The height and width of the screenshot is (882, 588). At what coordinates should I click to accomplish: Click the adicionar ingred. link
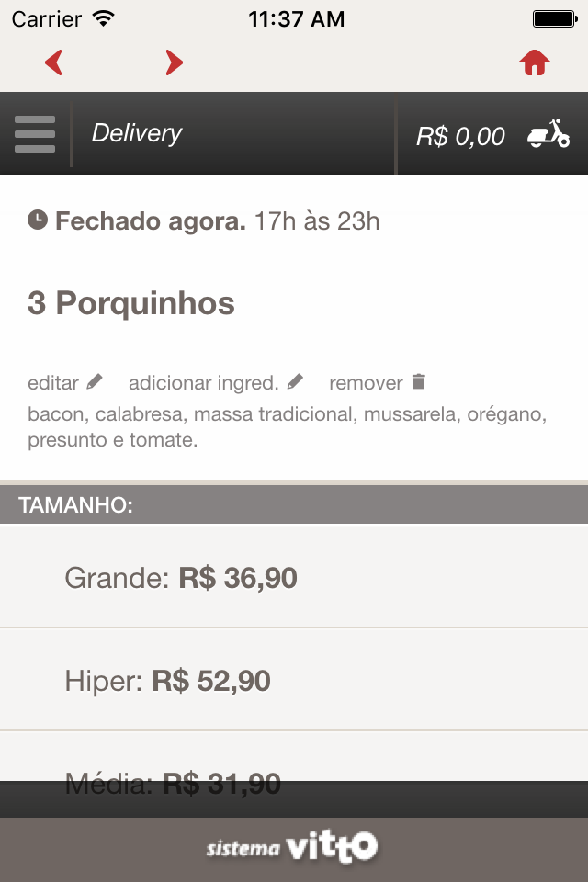click(x=204, y=383)
